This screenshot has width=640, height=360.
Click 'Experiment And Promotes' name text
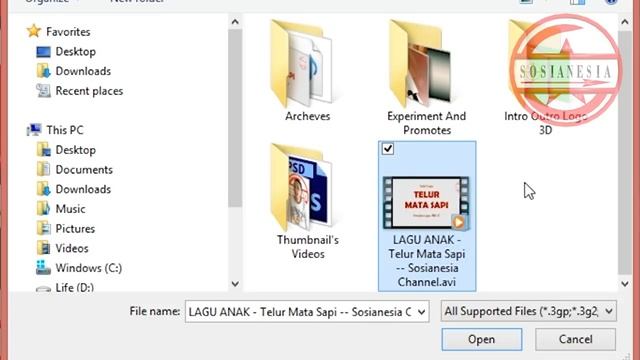pos(427,123)
